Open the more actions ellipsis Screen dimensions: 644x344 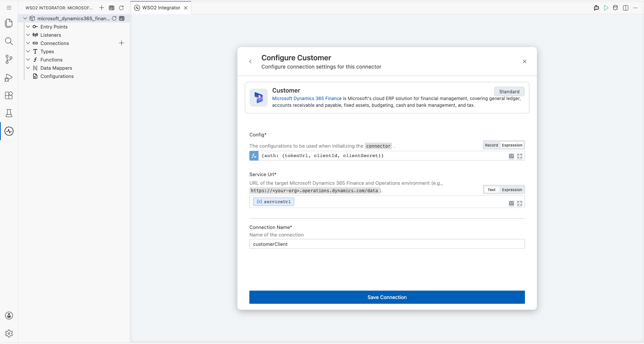pos(635,8)
